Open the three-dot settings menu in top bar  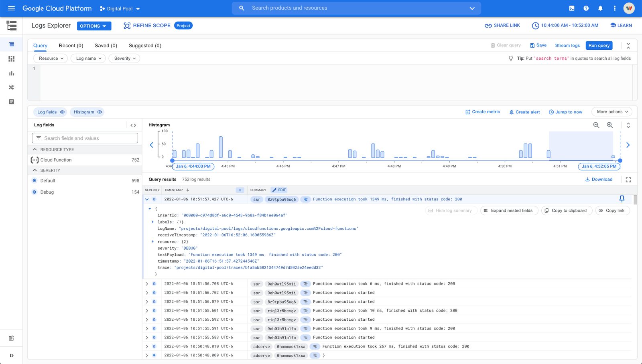614,8
